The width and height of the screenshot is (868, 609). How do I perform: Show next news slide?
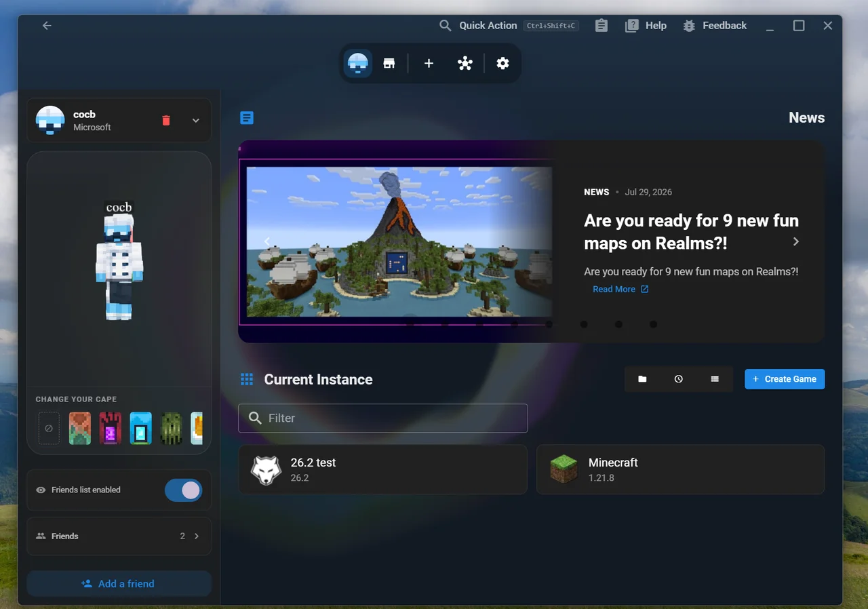(796, 241)
